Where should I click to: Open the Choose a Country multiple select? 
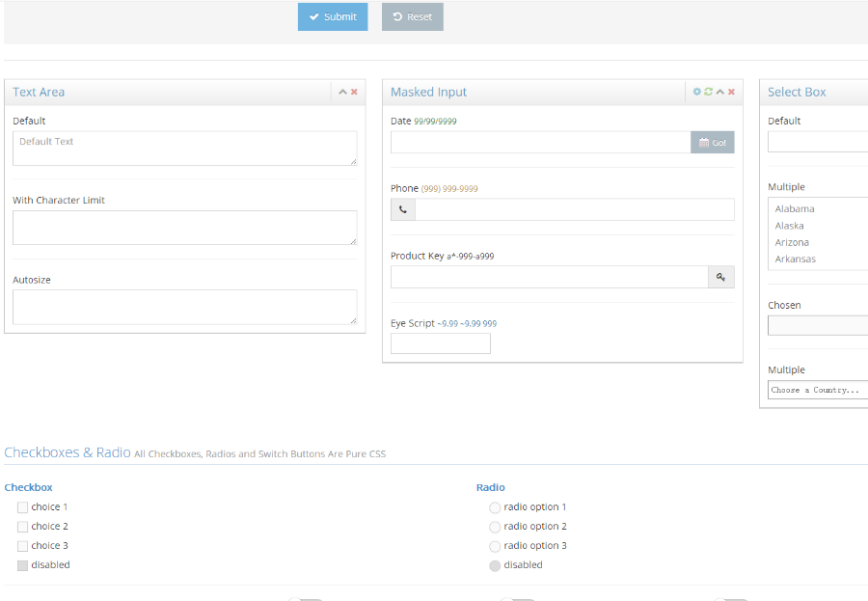click(818, 390)
